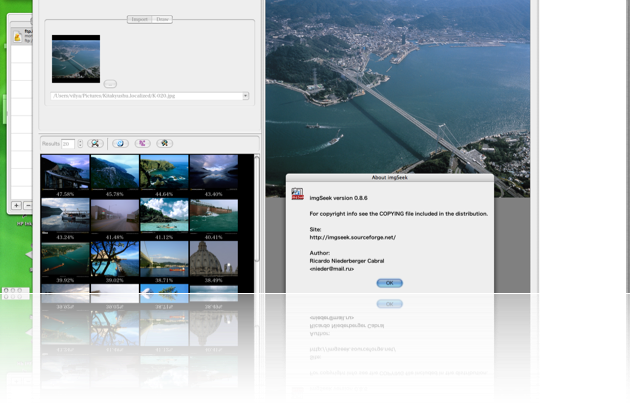Pick the 39.02% palm tree pool thumbnail

pyautogui.click(x=114, y=258)
